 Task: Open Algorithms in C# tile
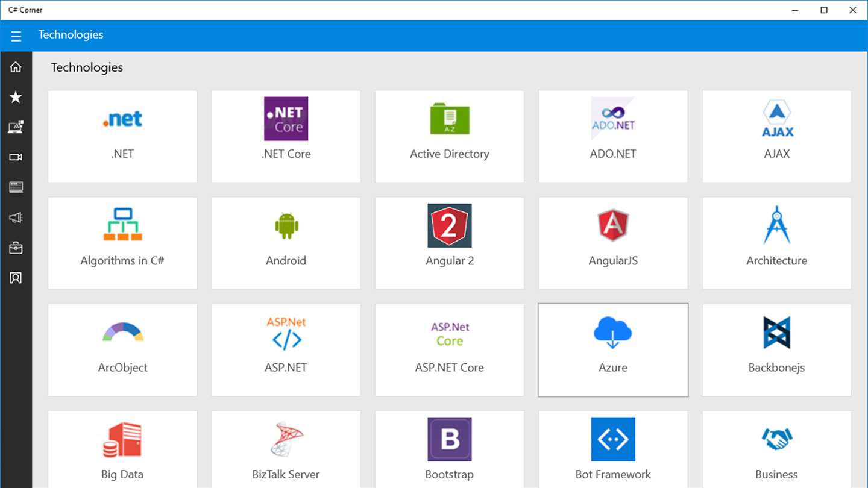coord(122,243)
